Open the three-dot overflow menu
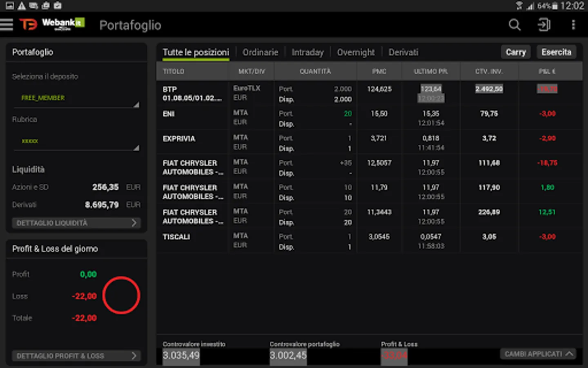The image size is (588, 368). tap(573, 25)
